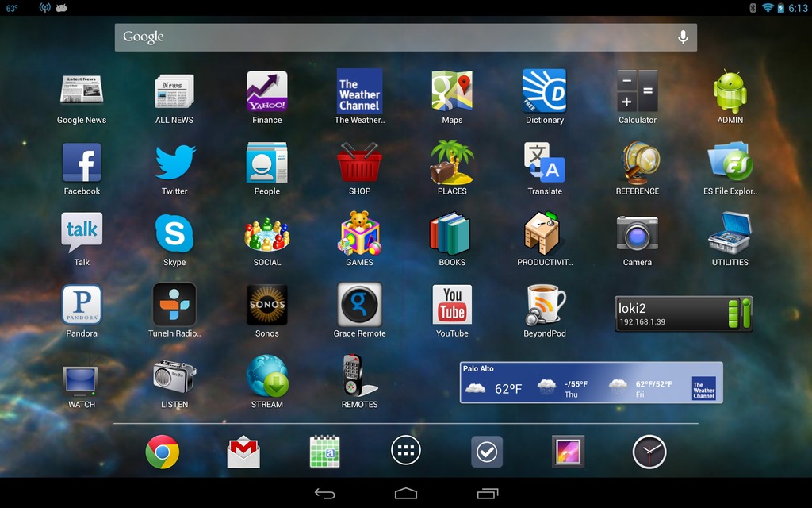Open the Clock app in dock
Screen dimensions: 812x508
(649, 452)
